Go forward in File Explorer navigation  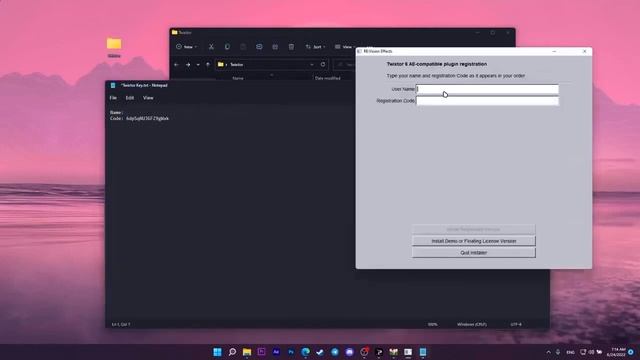pos(188,64)
